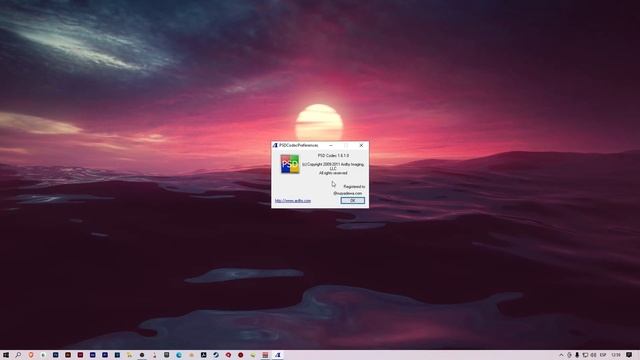Screen dimensions: 640x360
Task: Open the taskbar clock
Action: click(x=616, y=355)
